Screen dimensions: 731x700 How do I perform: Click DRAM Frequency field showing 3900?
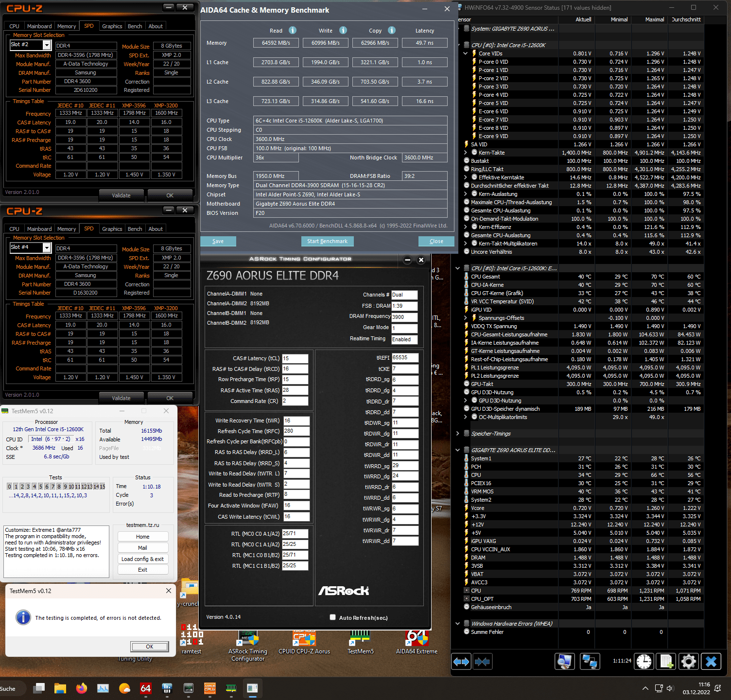(404, 317)
